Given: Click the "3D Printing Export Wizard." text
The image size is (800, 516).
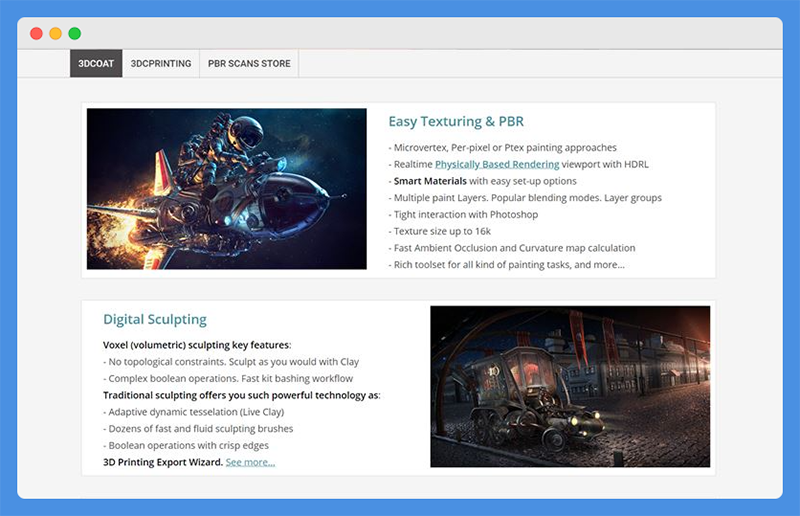Looking at the screenshot, I should [163, 462].
